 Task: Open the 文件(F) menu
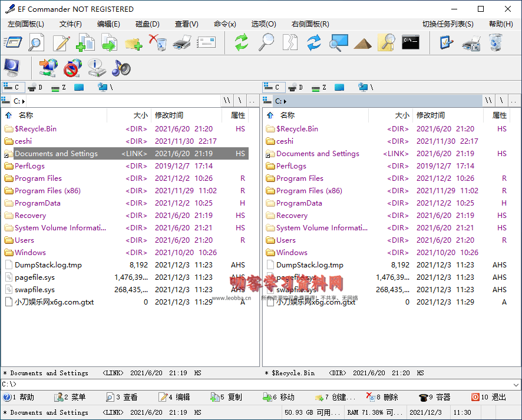click(70, 24)
